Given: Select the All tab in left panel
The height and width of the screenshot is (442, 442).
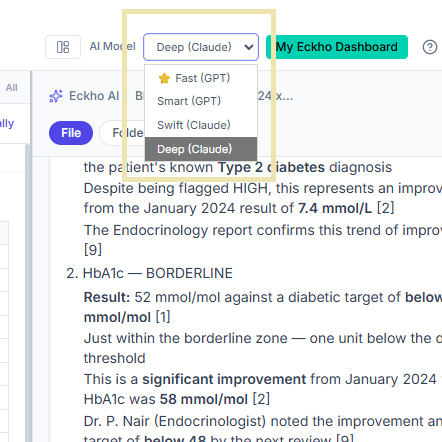Looking at the screenshot, I should coord(11,88).
